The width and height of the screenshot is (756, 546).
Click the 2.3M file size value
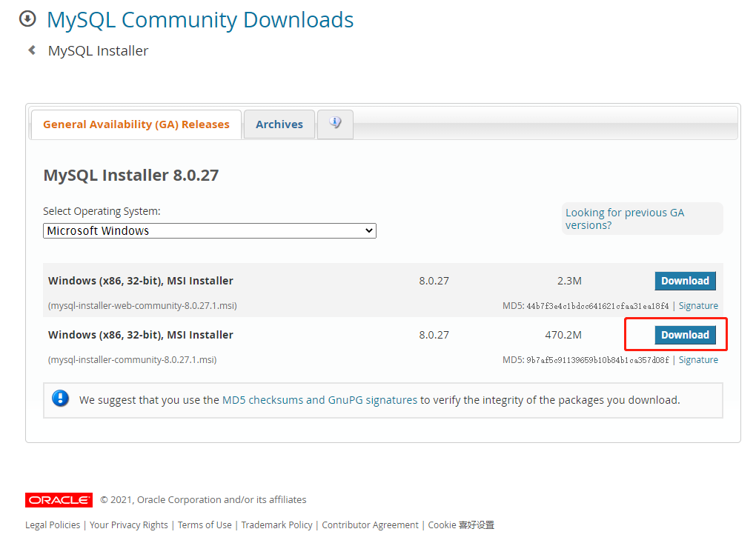(x=569, y=281)
